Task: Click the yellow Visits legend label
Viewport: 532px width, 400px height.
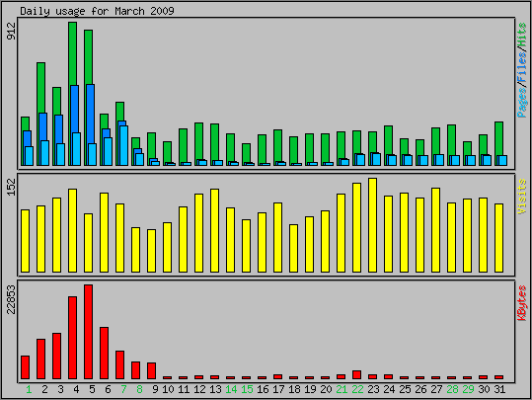Action: pyautogui.click(x=522, y=197)
